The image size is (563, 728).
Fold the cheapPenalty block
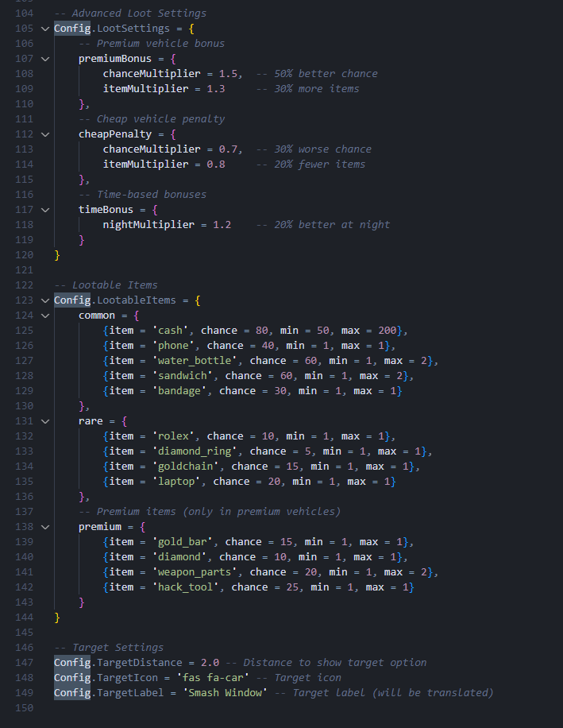(44, 134)
